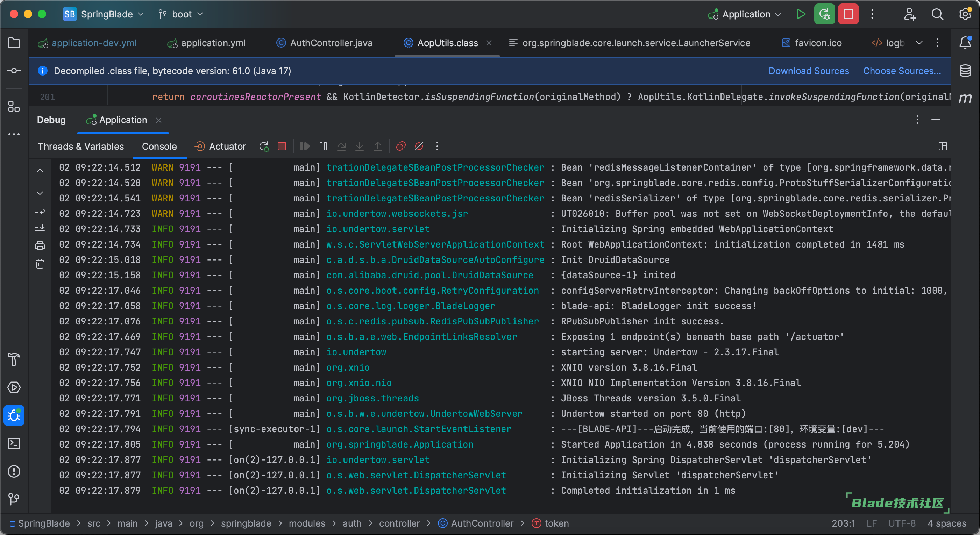Open the Commit tool window icon
980x535 pixels.
[14, 71]
